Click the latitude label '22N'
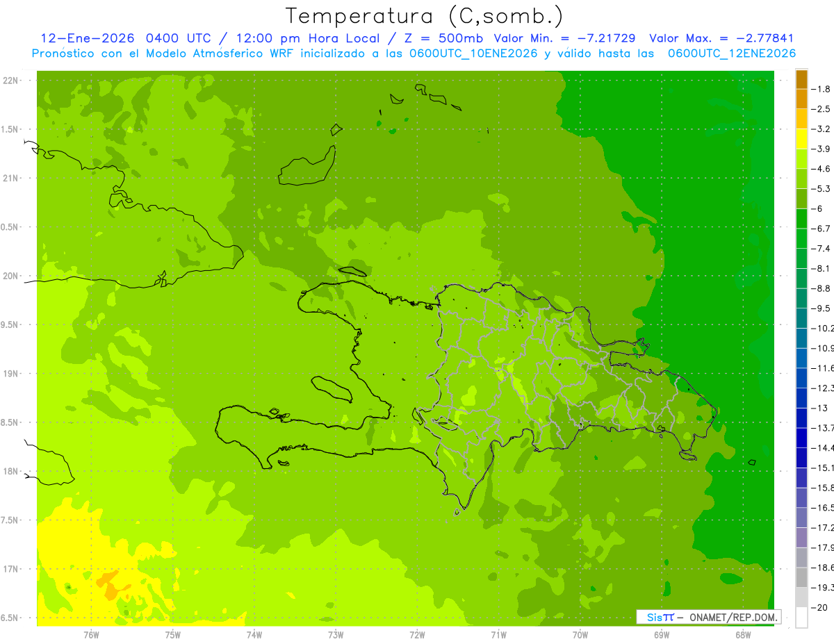Viewport: 834px width, 644px height. [x=10, y=80]
